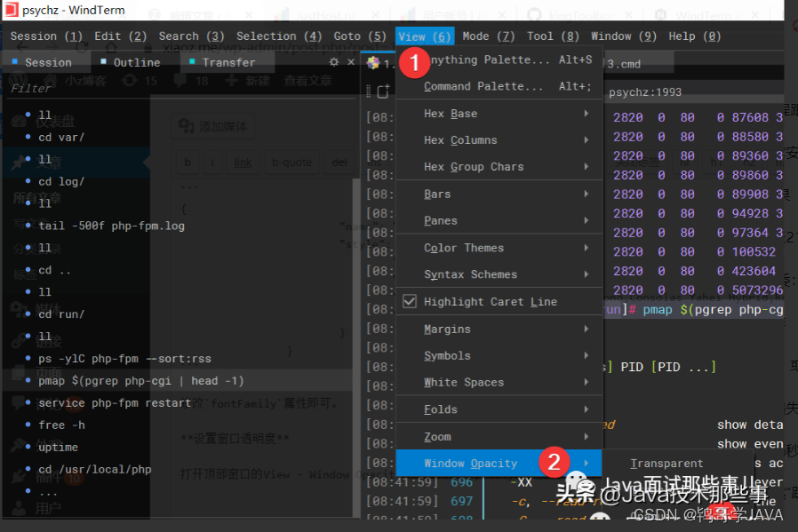Select 'cd ..' history entry

[x=54, y=270]
